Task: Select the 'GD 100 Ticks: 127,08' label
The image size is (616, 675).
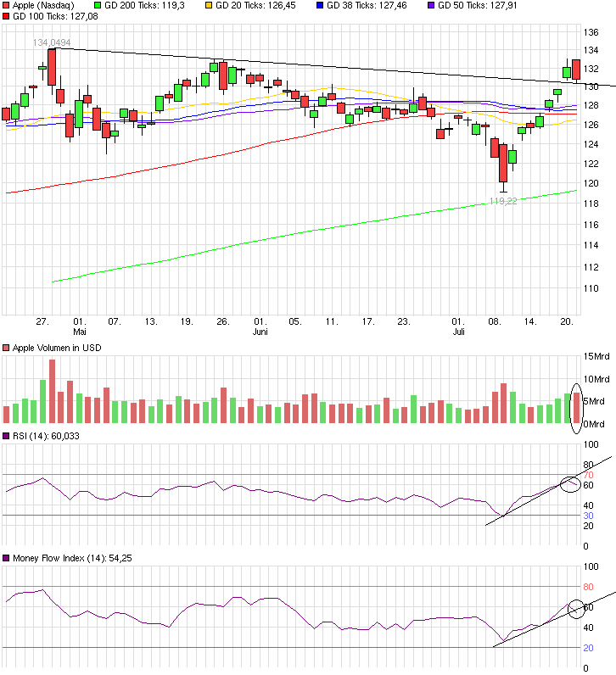Action: pos(55,16)
